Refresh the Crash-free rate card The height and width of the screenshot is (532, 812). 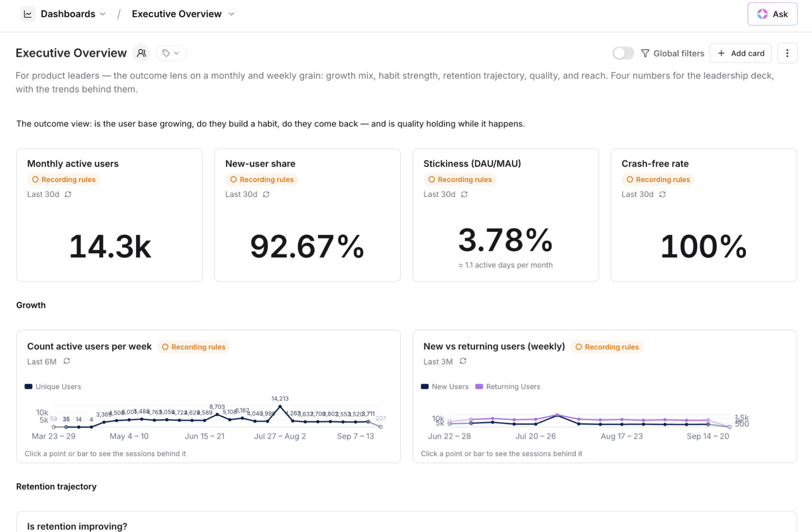[x=663, y=194]
